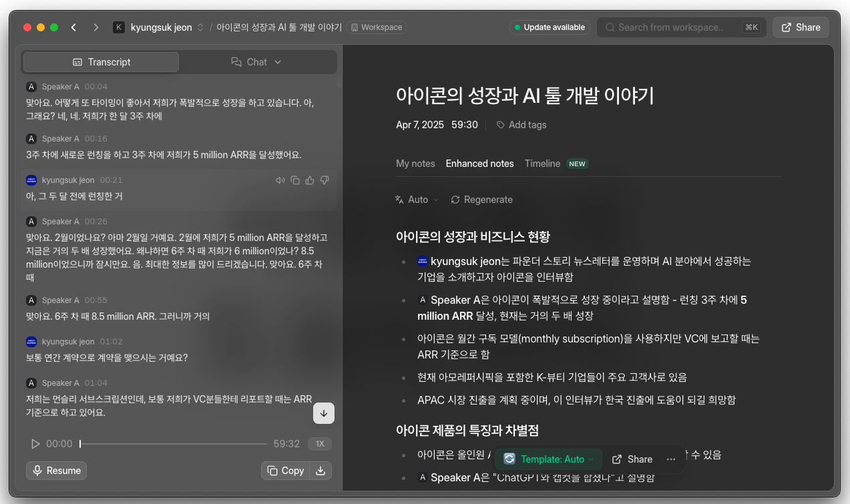The width and height of the screenshot is (850, 504).
Task: Regenerate the enhanced notes
Action: (x=481, y=200)
